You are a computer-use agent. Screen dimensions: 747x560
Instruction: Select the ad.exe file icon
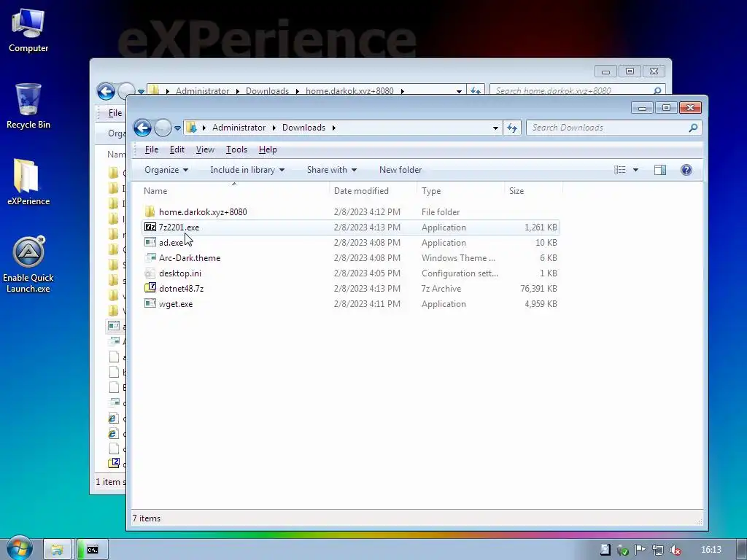pos(150,242)
